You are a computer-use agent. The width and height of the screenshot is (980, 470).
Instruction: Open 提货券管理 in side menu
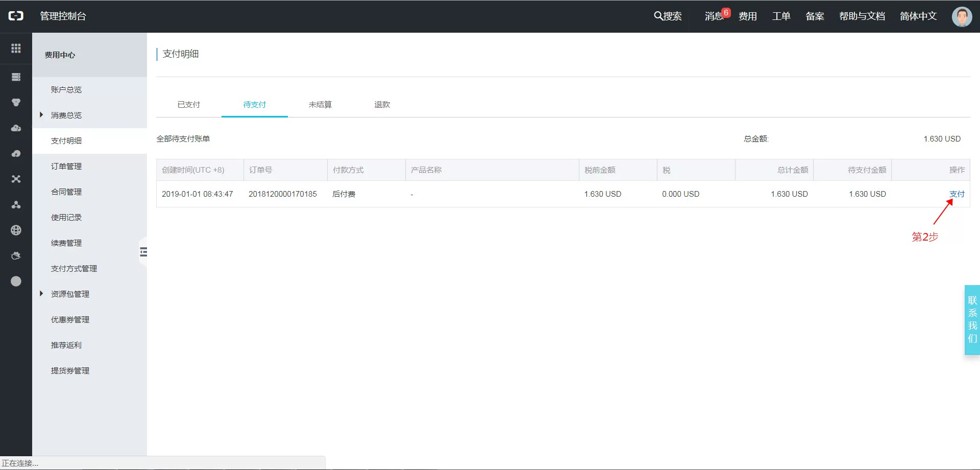(x=70, y=370)
